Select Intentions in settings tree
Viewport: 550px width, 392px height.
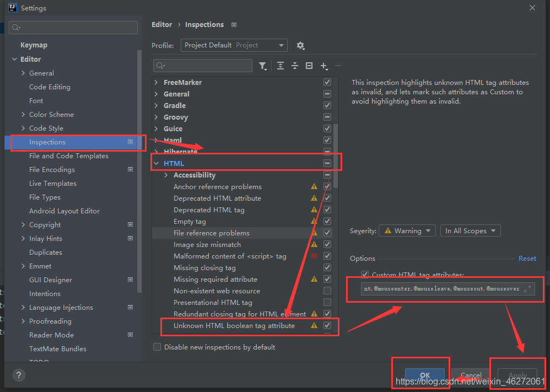click(x=45, y=294)
